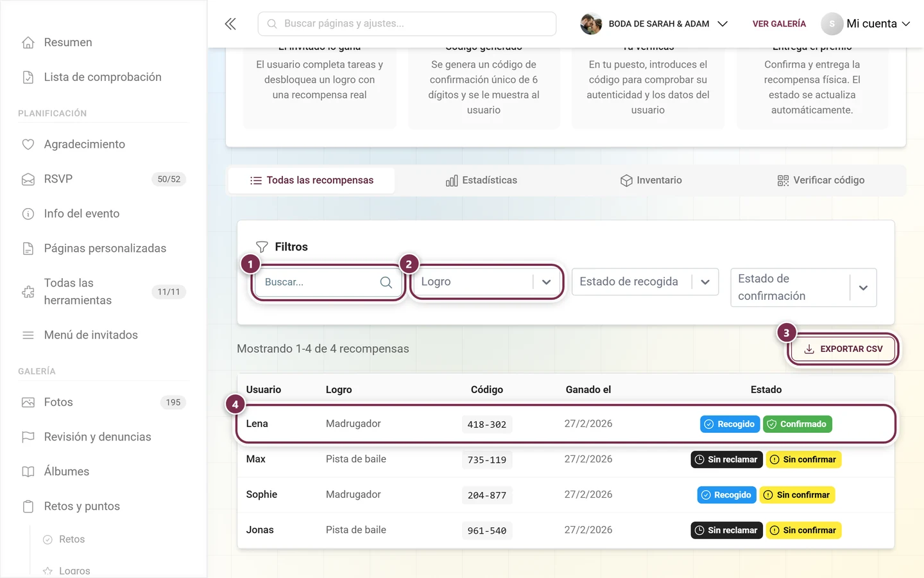Open the Ver galería link
Screen dimensions: 924x578
pos(779,24)
